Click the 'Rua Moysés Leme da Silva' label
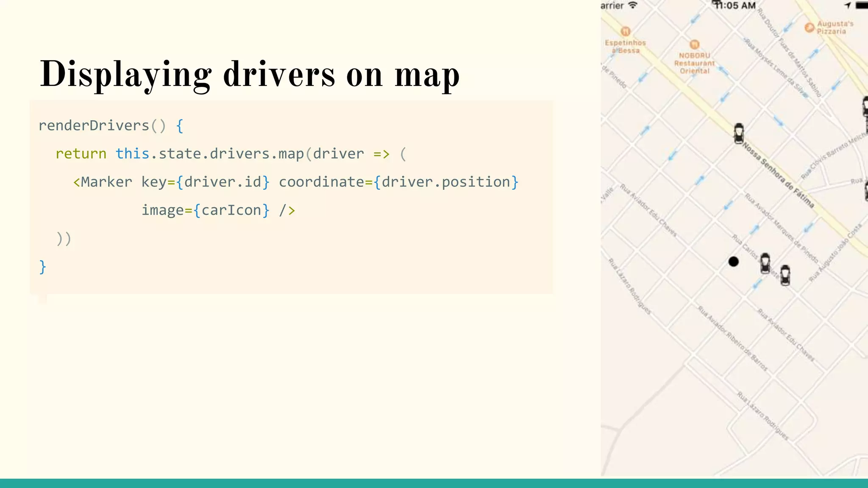 tap(776, 68)
